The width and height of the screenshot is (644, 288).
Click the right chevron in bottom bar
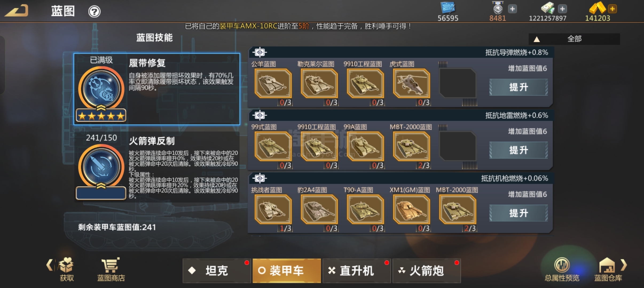[x=624, y=265]
